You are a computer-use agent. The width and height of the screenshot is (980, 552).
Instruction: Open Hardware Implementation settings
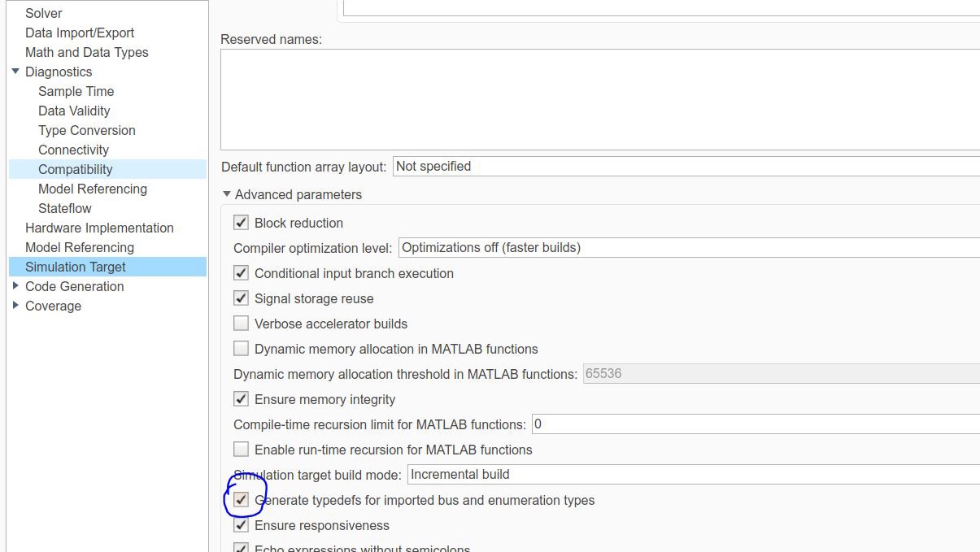point(99,228)
